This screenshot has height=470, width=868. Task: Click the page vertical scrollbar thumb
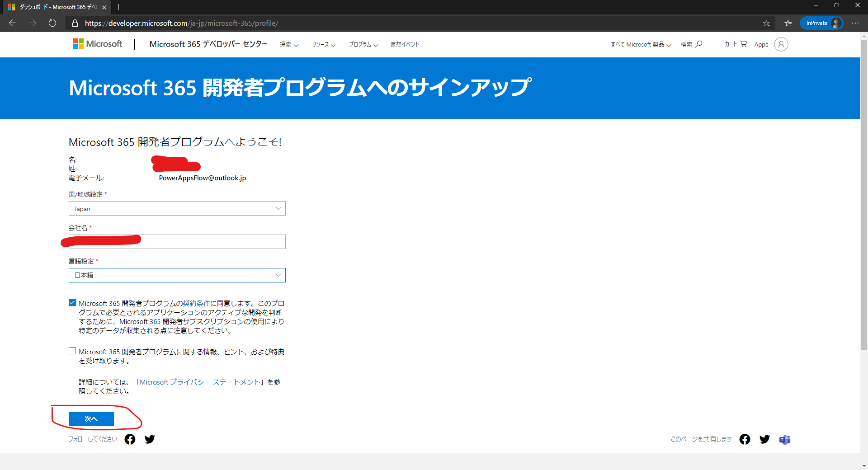point(864,194)
